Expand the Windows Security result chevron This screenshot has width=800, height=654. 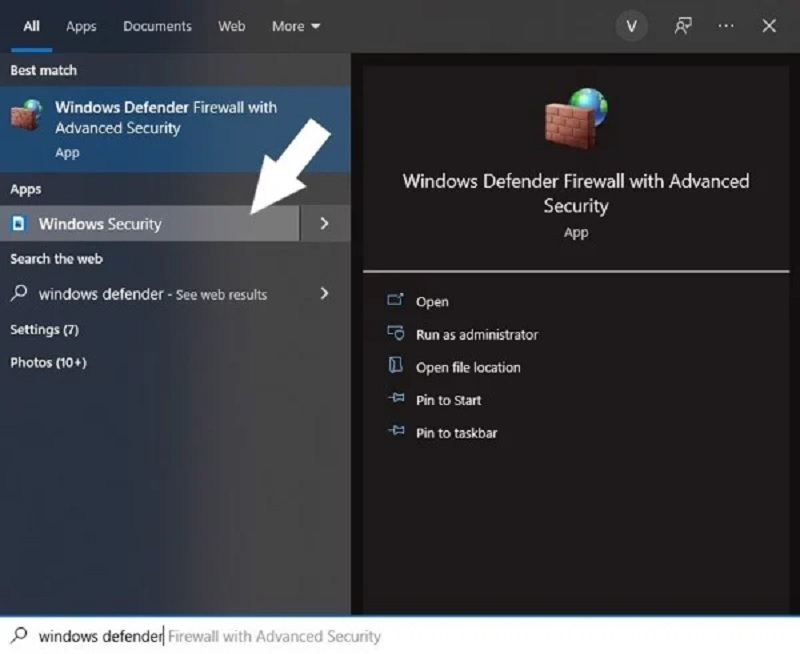tap(323, 223)
